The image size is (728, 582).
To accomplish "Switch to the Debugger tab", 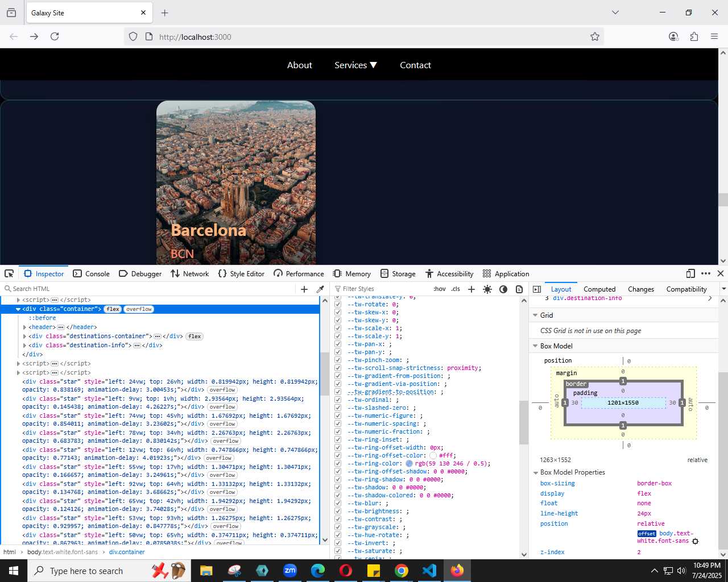I will (140, 273).
